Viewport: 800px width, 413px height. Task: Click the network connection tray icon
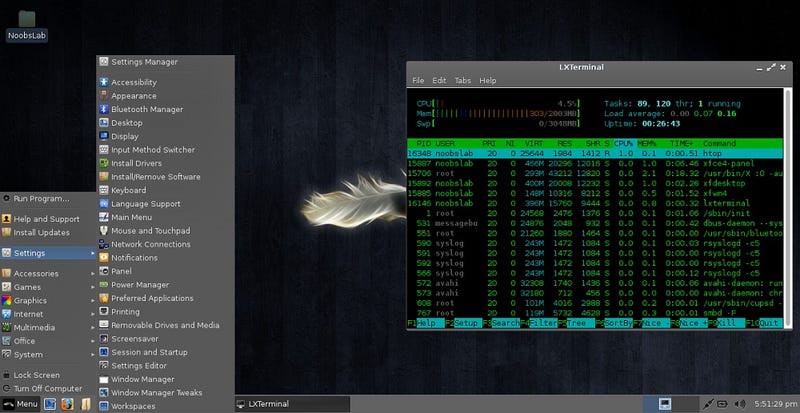[x=708, y=404]
